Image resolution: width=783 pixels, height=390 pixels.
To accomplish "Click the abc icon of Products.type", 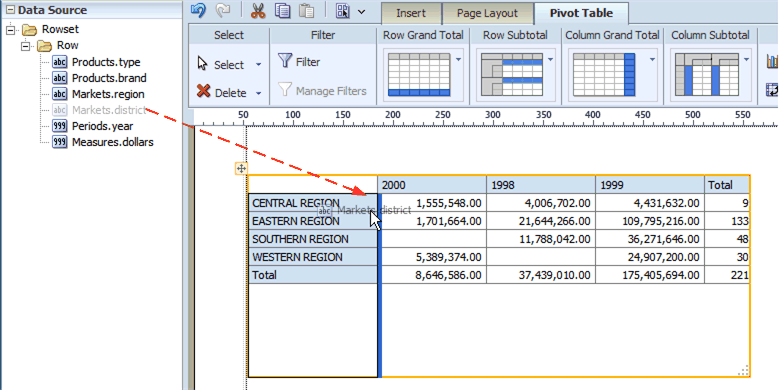I will click(x=59, y=62).
